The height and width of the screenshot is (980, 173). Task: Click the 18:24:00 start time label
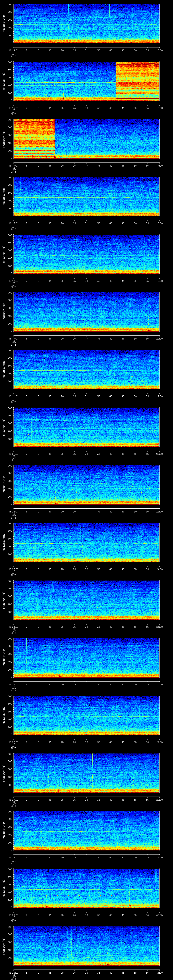point(13,627)
